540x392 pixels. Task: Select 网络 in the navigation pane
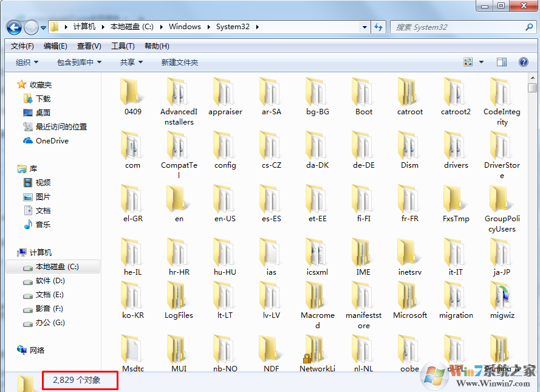point(37,350)
